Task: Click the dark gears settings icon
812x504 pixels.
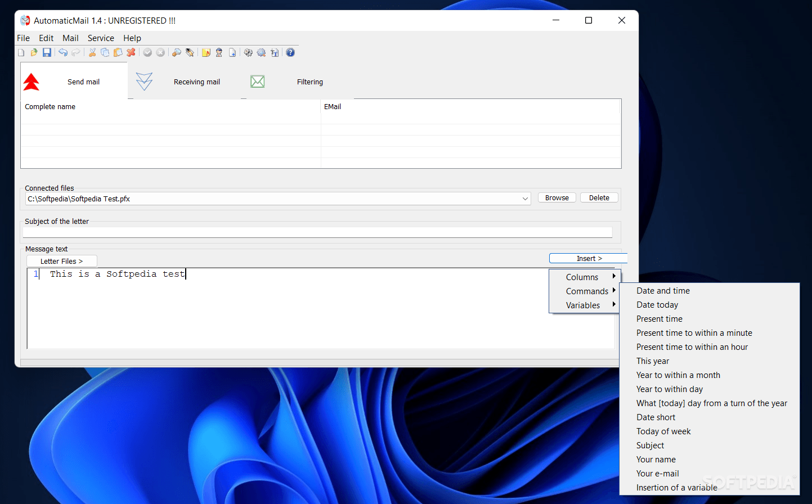Action: pyautogui.click(x=248, y=52)
